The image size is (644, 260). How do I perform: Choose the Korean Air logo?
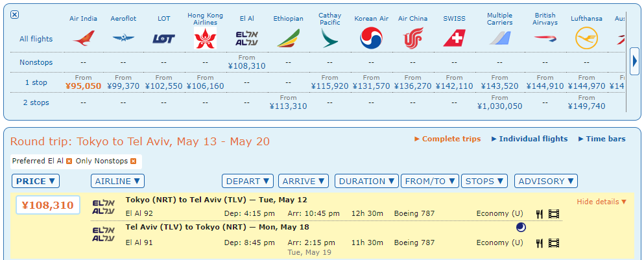[x=371, y=39]
